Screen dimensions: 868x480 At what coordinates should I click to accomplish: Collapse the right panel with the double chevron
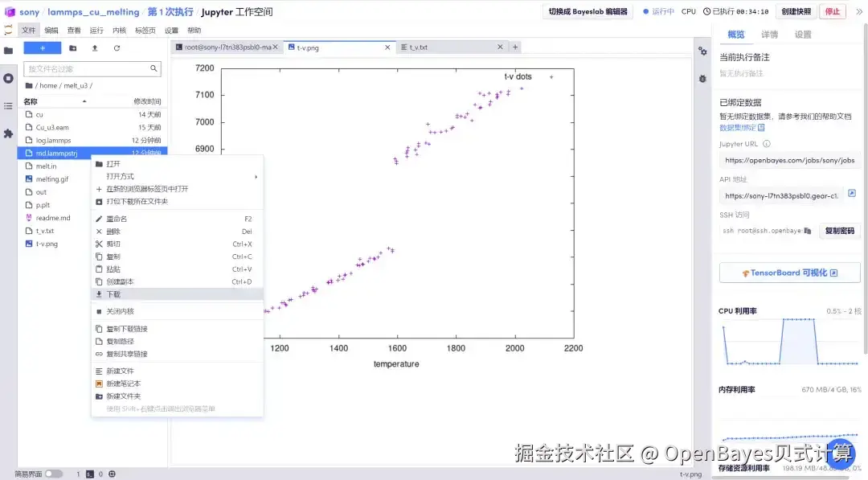pos(859,11)
